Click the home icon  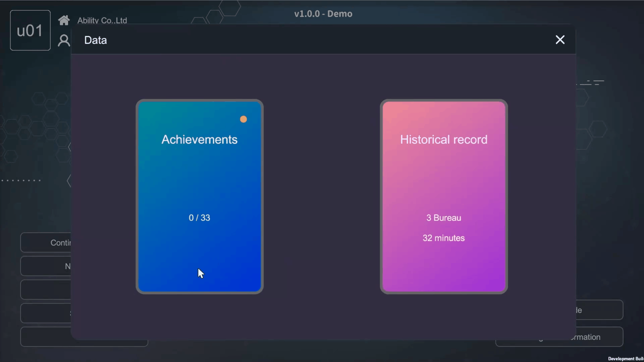[64, 20]
